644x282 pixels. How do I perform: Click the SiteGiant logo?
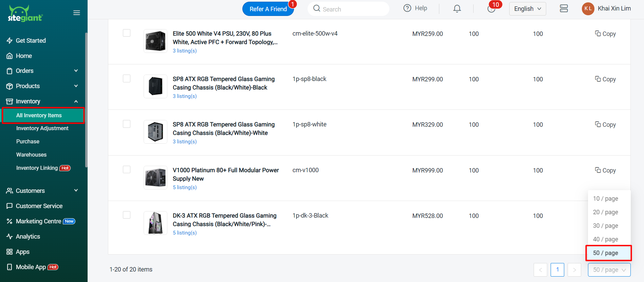pos(25,14)
